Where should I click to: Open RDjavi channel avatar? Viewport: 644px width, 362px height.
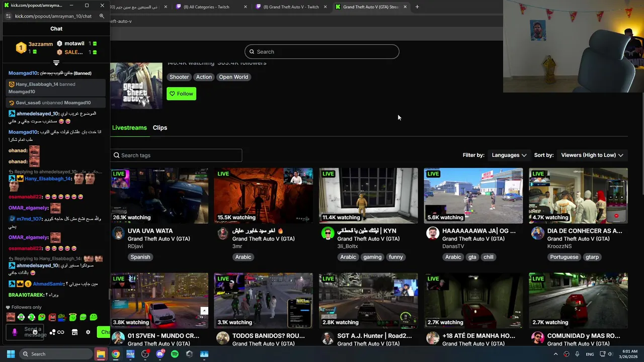coord(118,233)
